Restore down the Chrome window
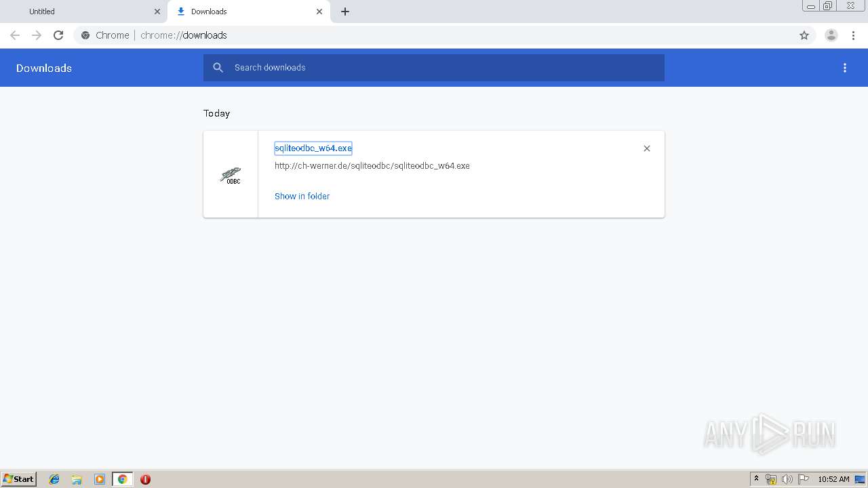868x488 pixels. point(828,6)
